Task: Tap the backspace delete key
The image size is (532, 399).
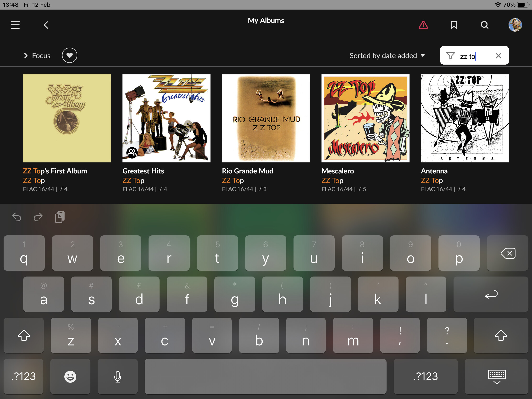Action: (x=507, y=253)
